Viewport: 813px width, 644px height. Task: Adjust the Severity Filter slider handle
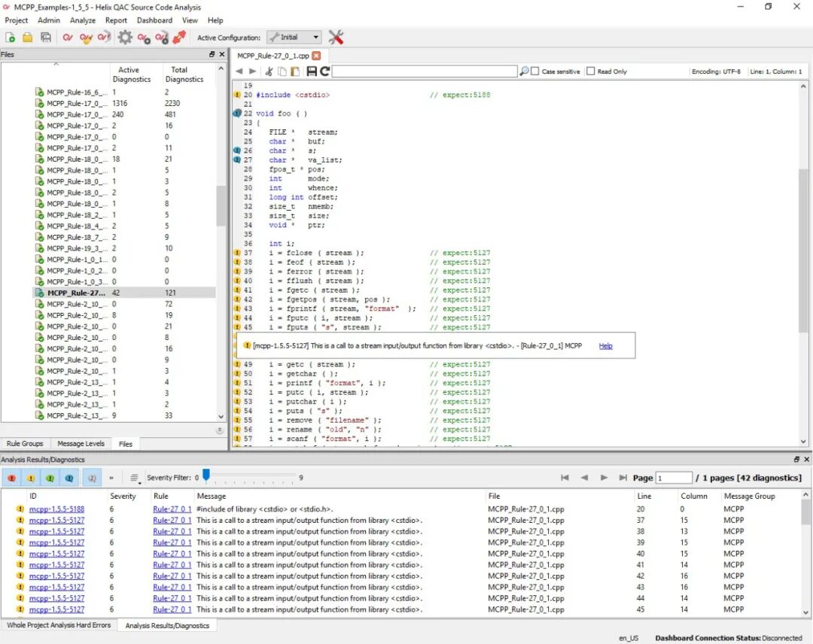pyautogui.click(x=206, y=474)
